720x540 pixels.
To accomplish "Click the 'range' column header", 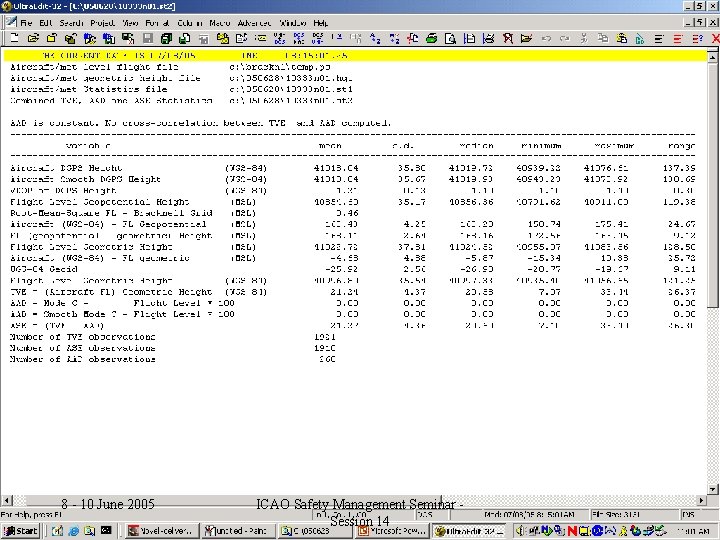I will (x=681, y=146).
